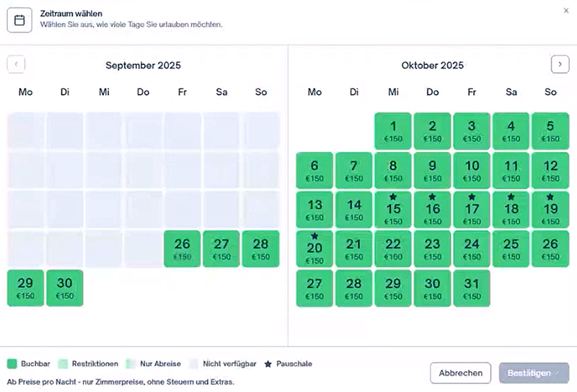
Task: Select Monday October 6 date cell
Action: click(314, 171)
